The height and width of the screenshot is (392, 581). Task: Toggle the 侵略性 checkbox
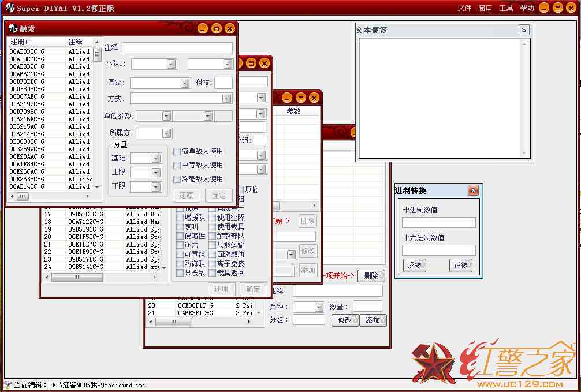tap(180, 236)
